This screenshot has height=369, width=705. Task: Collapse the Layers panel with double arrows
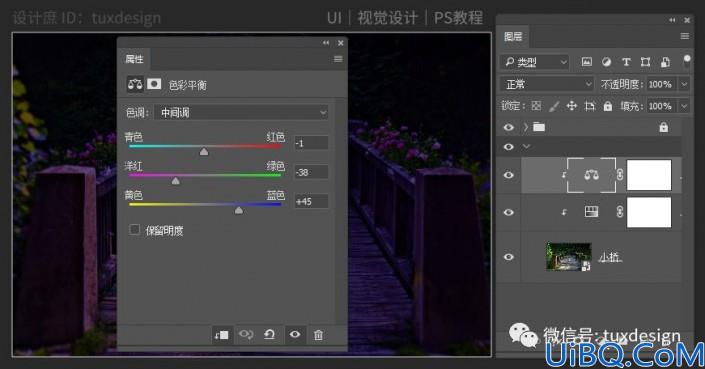pos(672,20)
